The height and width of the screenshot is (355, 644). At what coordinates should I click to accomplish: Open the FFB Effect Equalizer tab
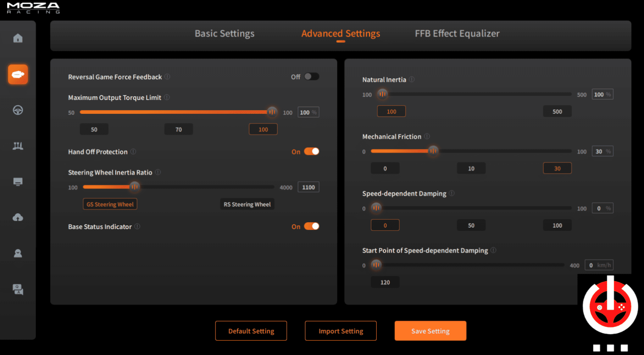point(457,34)
